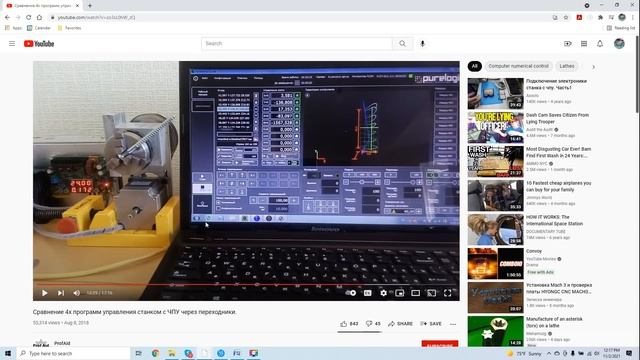
Task: Select the Lathes filter chip
Action: [567, 66]
